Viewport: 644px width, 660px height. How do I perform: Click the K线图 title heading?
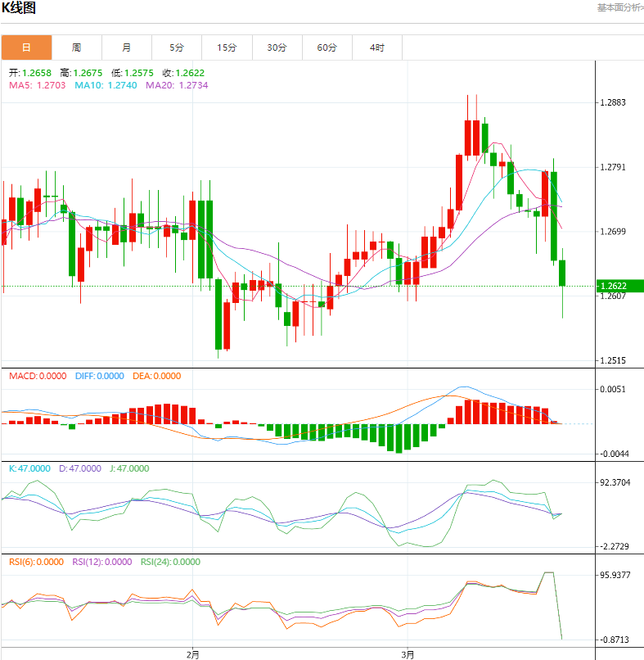point(18,9)
